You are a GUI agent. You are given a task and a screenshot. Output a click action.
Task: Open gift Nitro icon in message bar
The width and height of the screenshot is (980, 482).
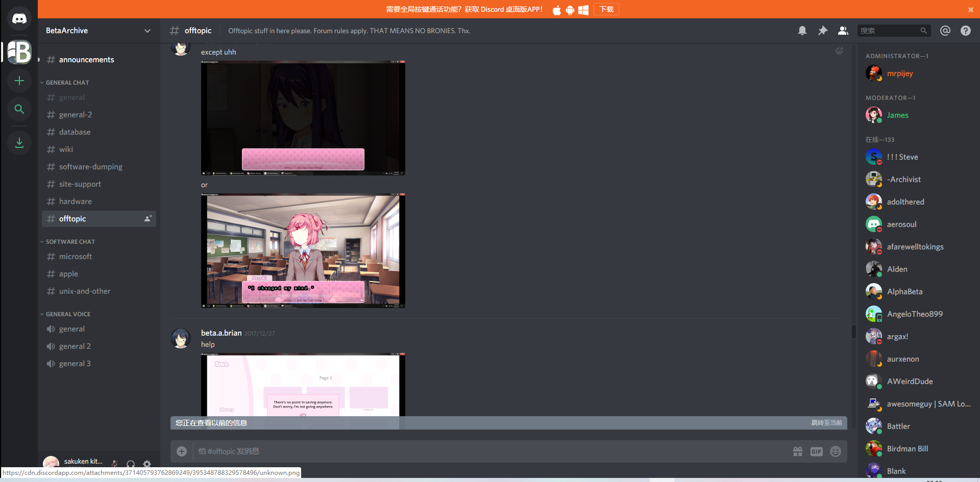click(x=798, y=451)
